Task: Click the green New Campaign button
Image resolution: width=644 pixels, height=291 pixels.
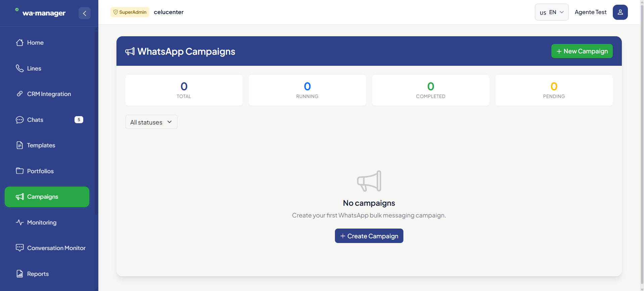Action: pyautogui.click(x=582, y=51)
